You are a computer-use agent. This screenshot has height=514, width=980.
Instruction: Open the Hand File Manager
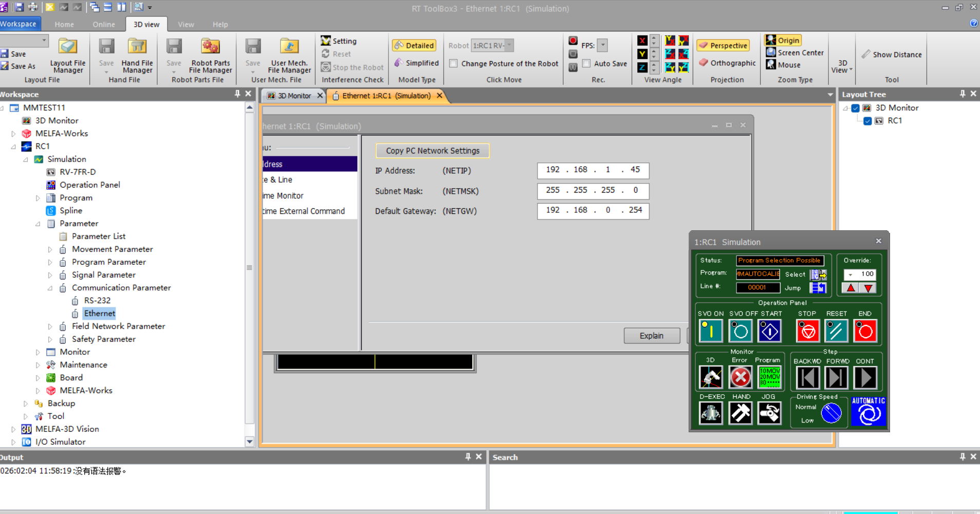(137, 56)
